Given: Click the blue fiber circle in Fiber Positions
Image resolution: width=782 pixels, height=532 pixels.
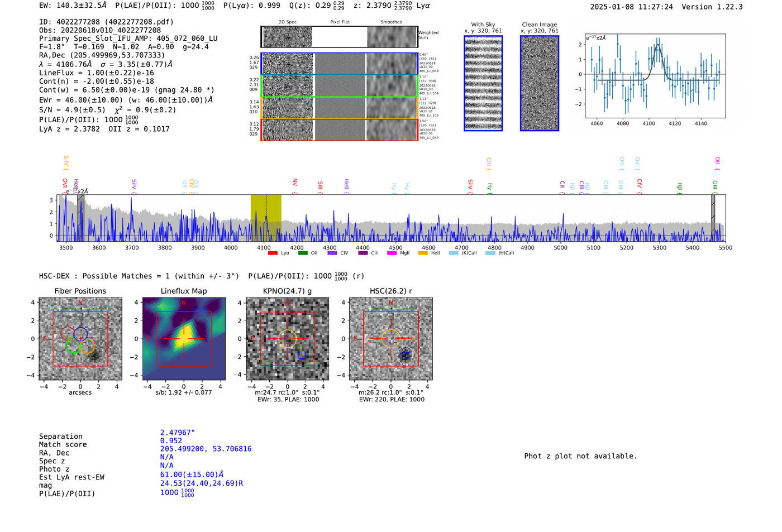Looking at the screenshot, I should pos(80,334).
